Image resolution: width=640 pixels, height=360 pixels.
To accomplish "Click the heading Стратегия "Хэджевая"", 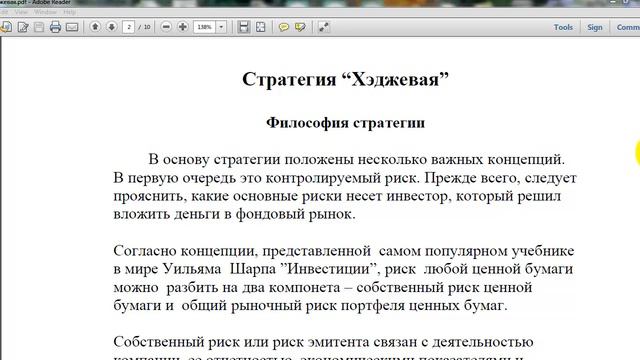I will click(x=345, y=79).
